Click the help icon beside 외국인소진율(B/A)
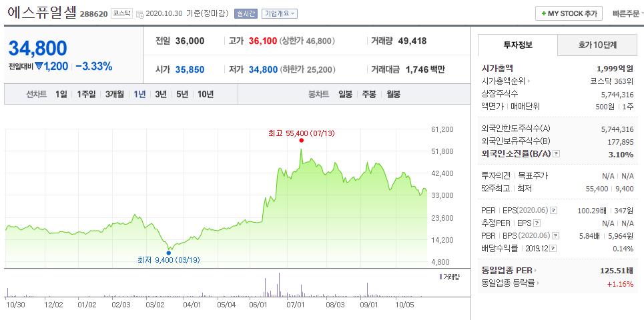 [x=557, y=154]
